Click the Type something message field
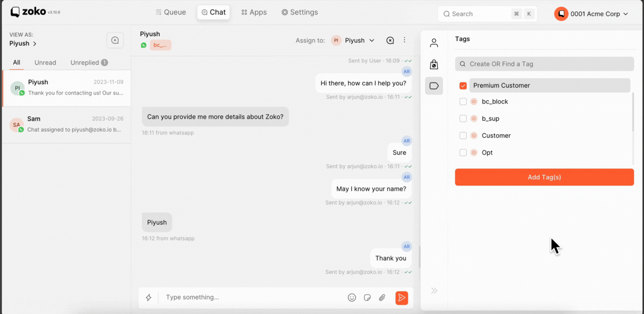This screenshot has height=314, width=644. 252,297
